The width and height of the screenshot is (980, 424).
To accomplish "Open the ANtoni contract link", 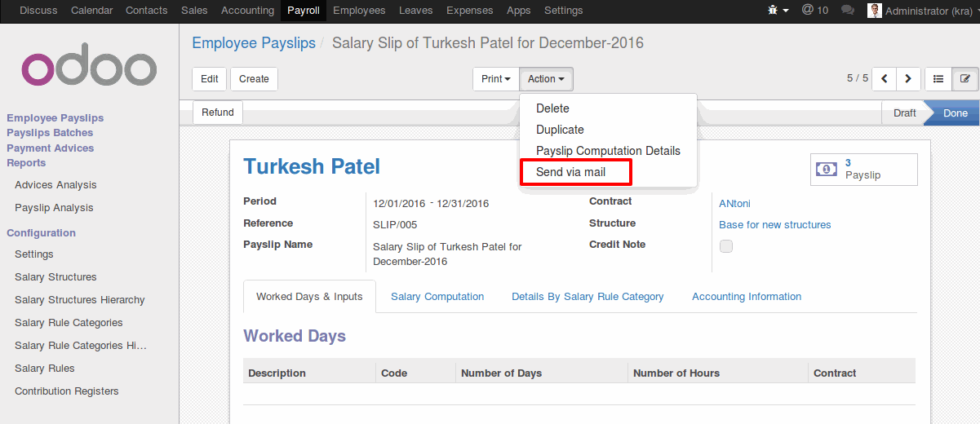I will [x=734, y=203].
